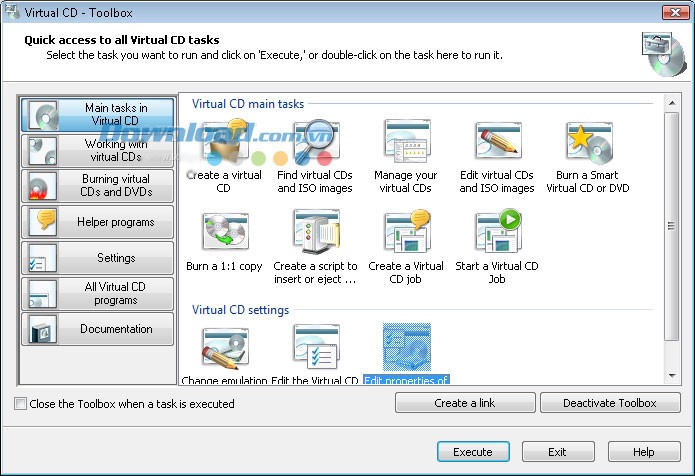Select Find virtual CDs and ISO images
Viewport: 695px width, 476px height.
pos(315,145)
